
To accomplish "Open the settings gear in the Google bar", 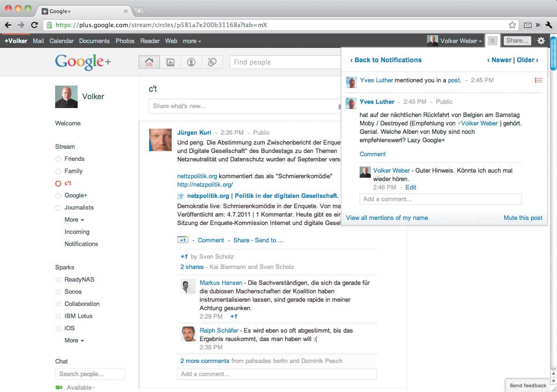I will [541, 41].
